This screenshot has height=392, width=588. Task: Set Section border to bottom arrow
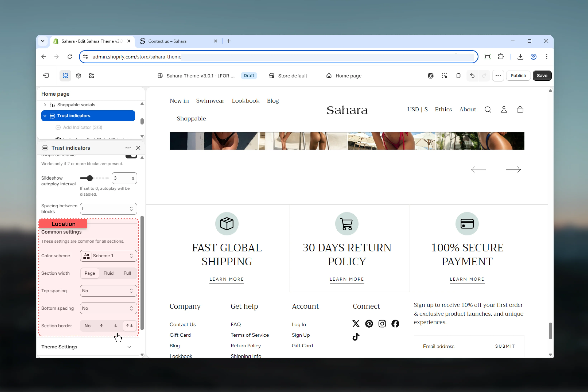115,325
